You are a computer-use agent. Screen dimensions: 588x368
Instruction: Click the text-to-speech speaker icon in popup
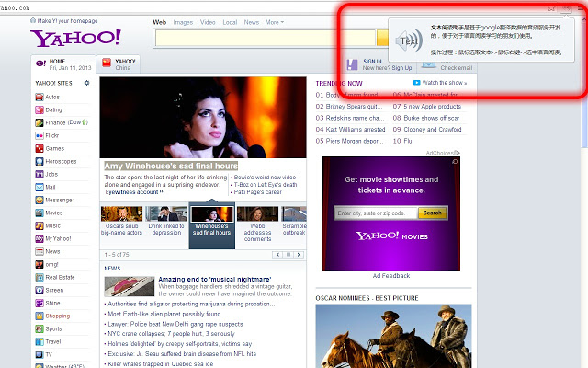point(409,40)
